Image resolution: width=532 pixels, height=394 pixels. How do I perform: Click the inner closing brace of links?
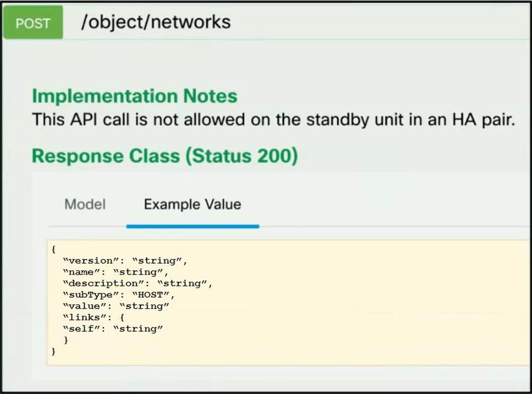(66, 340)
